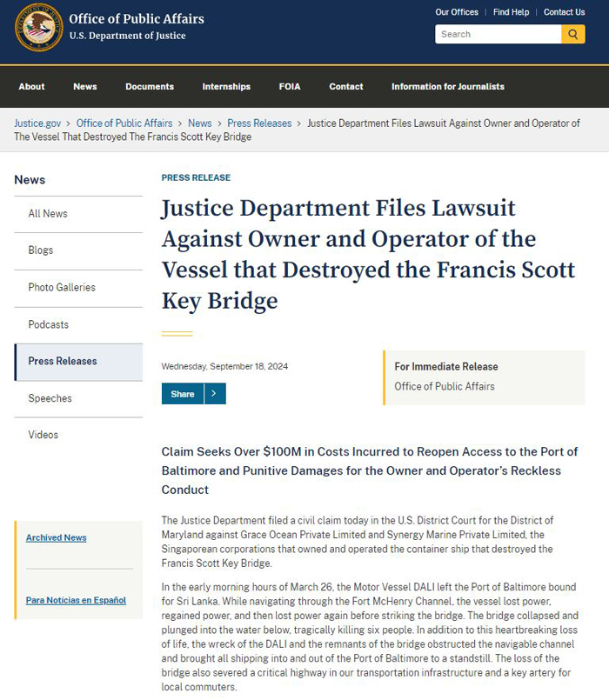This screenshot has height=700, width=609.
Task: Click the date Wednesday, September 18, 2024
Action: (x=224, y=366)
